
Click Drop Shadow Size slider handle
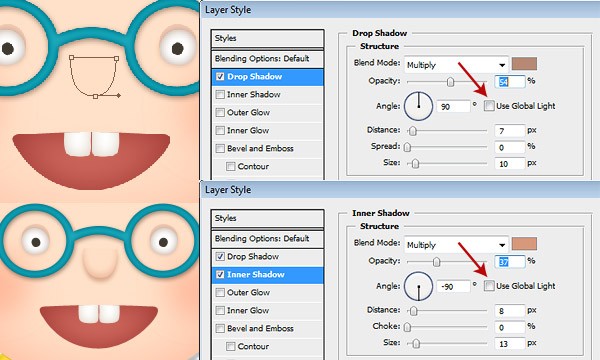click(x=416, y=164)
